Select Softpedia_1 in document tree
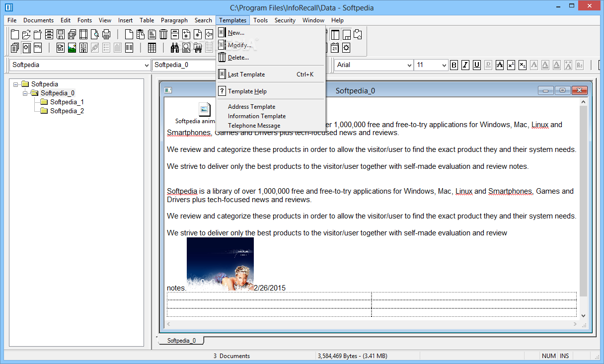This screenshot has width=604, height=364. tap(67, 102)
